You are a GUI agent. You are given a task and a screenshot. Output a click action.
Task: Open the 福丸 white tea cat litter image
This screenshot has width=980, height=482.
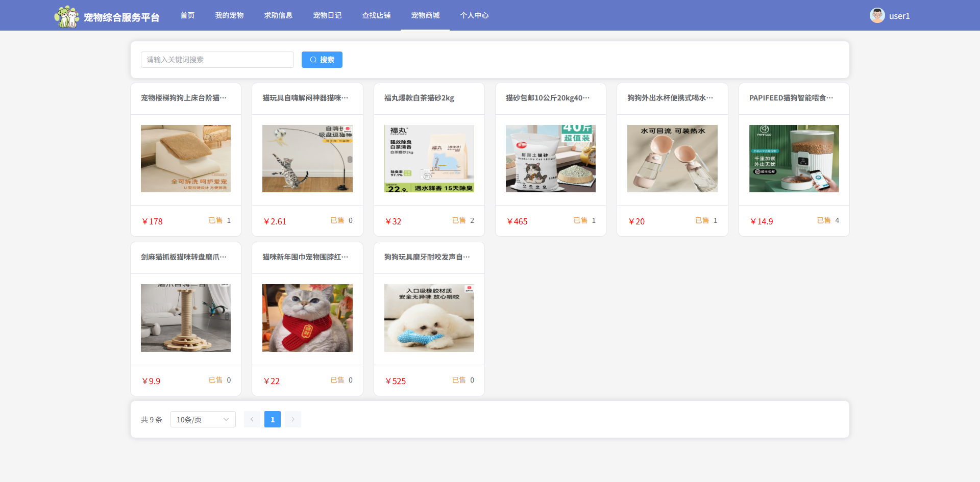click(429, 159)
